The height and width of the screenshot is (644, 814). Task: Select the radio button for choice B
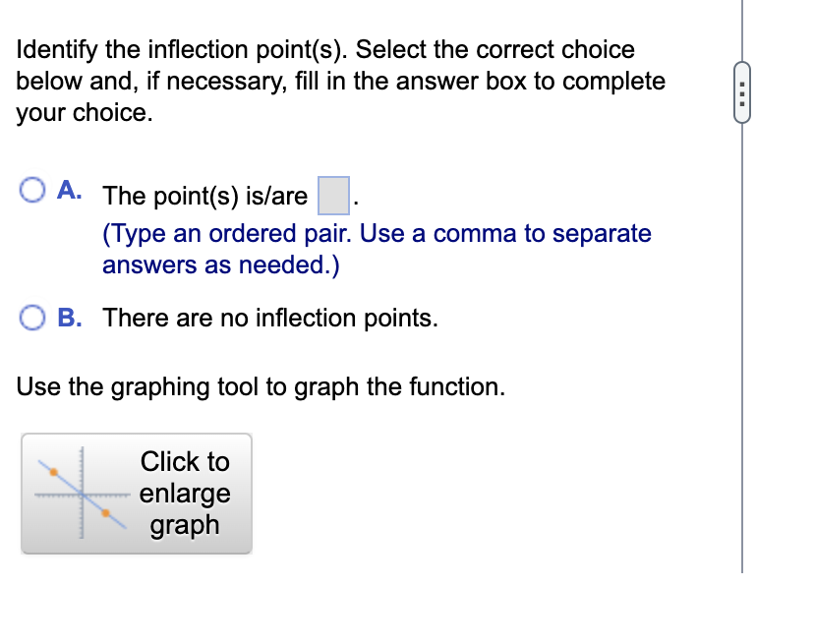[x=32, y=318]
